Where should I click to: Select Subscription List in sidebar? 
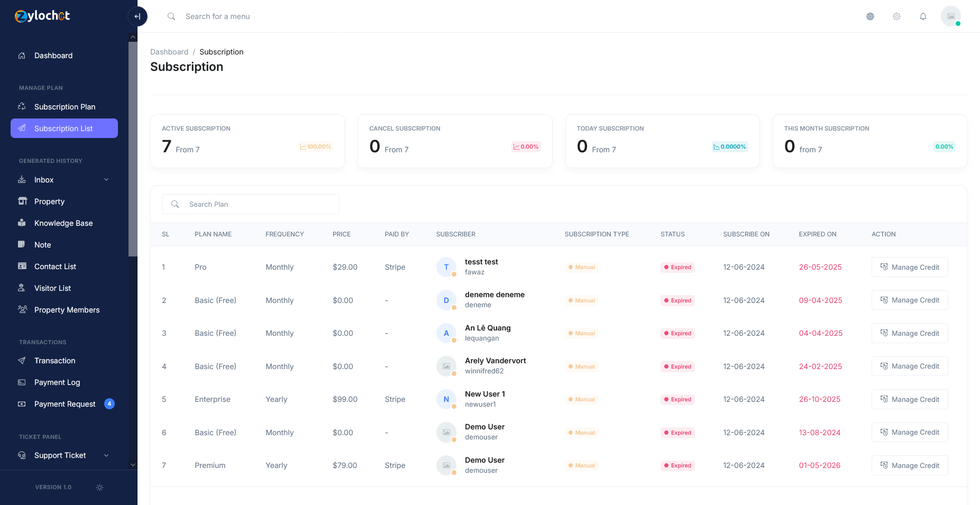pyautogui.click(x=64, y=128)
